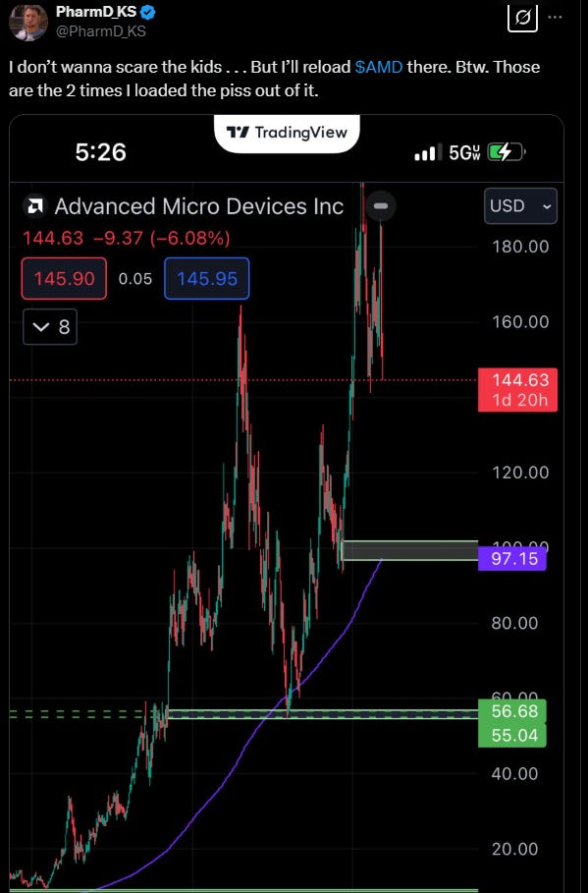
Task: Click the green support zone near 56.68
Action: 322,714
